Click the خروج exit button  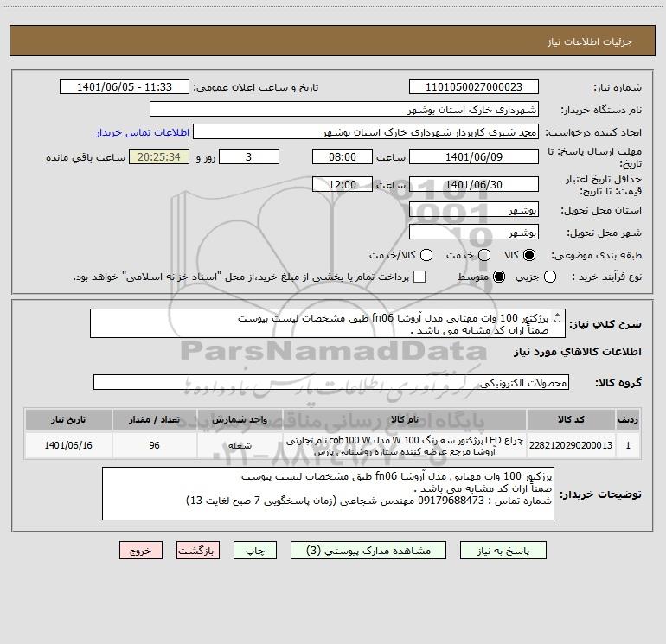(x=141, y=551)
